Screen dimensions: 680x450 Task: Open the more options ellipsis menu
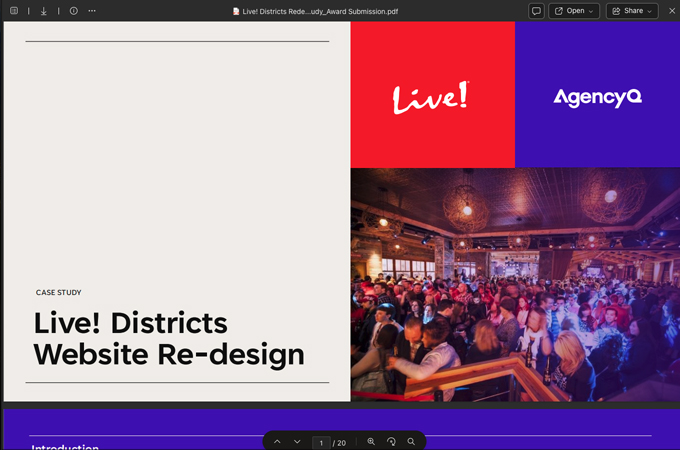pos(92,11)
